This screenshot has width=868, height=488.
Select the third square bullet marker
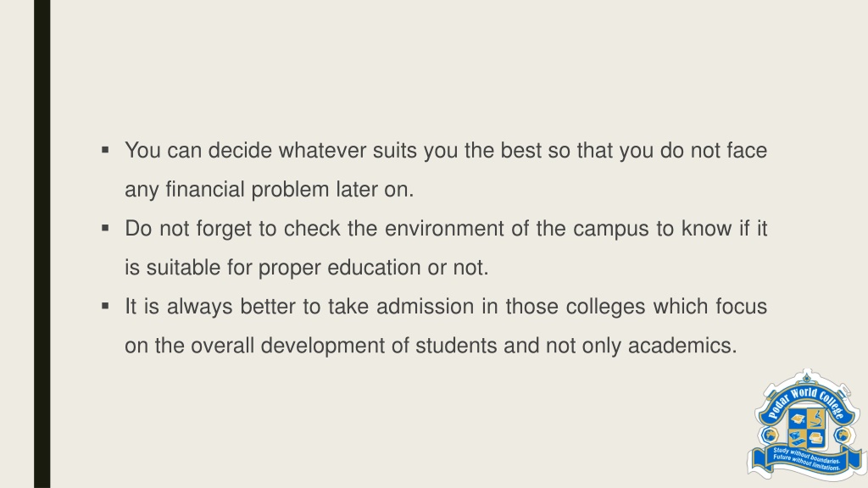[x=105, y=306]
